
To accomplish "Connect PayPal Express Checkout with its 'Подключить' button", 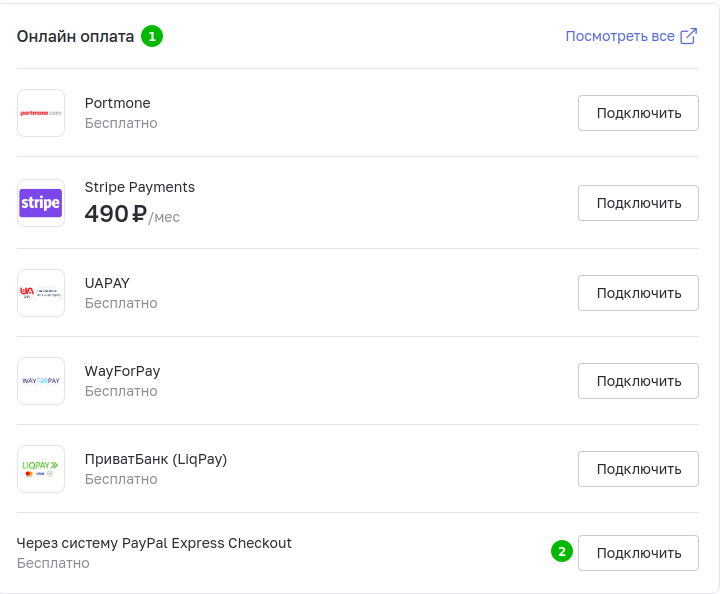I will point(638,553).
